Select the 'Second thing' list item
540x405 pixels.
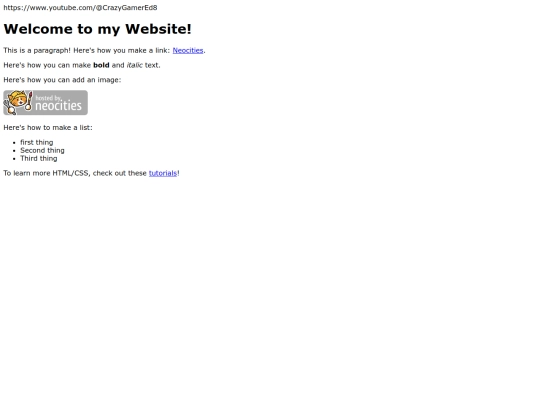coord(42,150)
